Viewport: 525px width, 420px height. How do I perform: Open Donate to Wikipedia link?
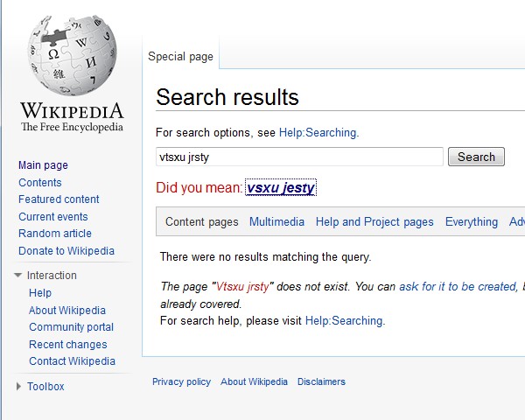(x=66, y=251)
